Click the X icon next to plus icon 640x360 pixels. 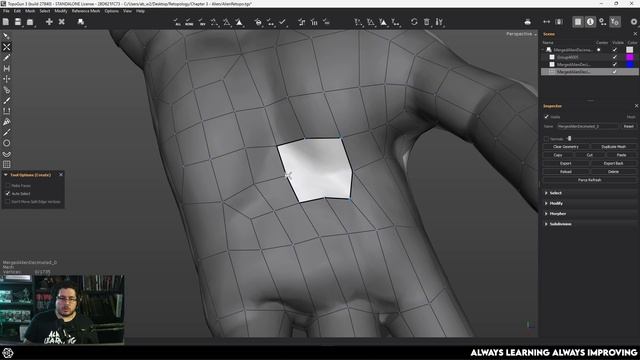[62, 22]
